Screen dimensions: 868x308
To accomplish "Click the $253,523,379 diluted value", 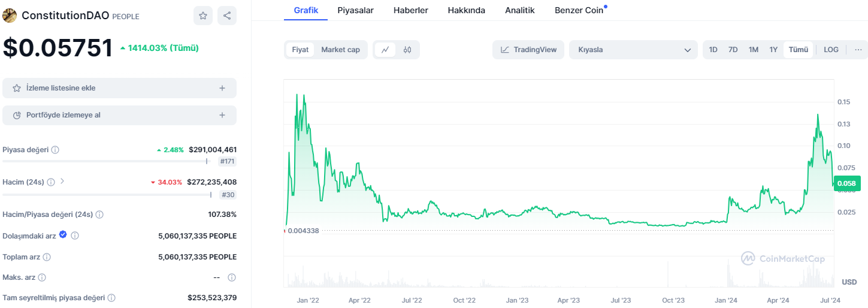I will pos(212,298).
